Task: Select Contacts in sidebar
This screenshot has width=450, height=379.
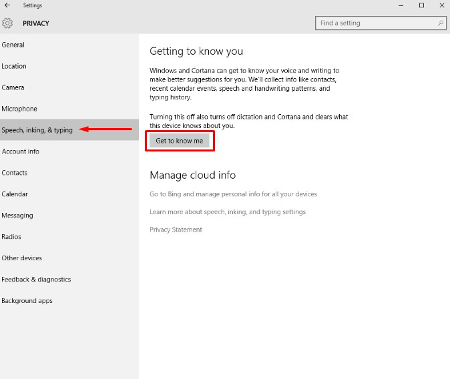Action: 69,173
